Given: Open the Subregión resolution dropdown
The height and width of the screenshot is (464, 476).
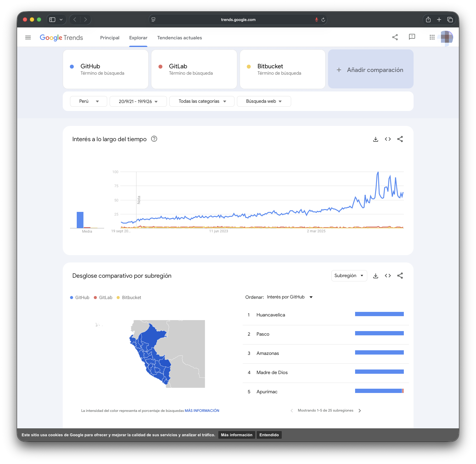Looking at the screenshot, I should pyautogui.click(x=349, y=276).
